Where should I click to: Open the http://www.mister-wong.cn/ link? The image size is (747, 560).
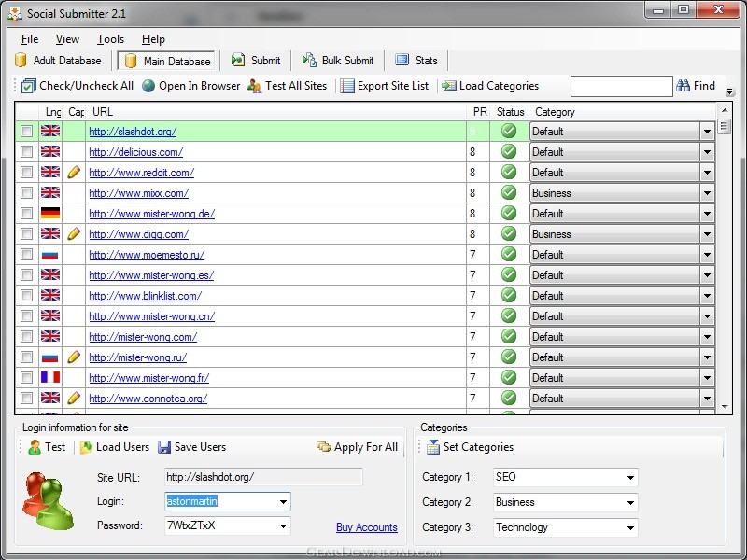pyautogui.click(x=152, y=316)
